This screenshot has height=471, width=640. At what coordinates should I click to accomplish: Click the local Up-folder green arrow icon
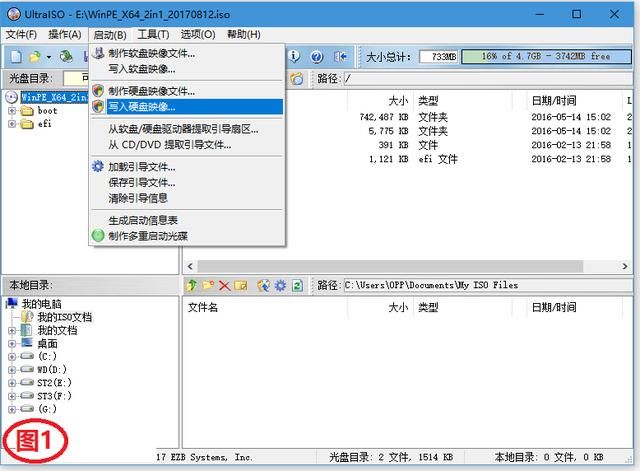(x=191, y=285)
